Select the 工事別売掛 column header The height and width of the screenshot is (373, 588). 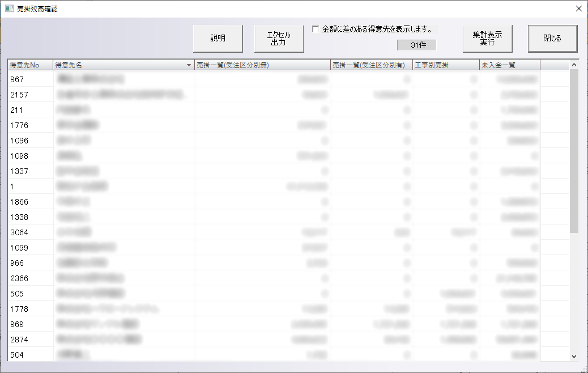pos(446,65)
